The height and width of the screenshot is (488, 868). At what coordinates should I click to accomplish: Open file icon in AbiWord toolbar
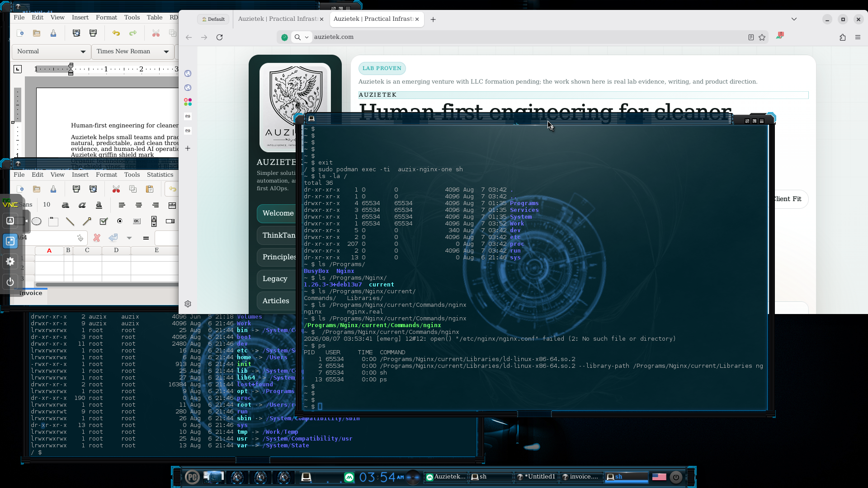[37, 33]
